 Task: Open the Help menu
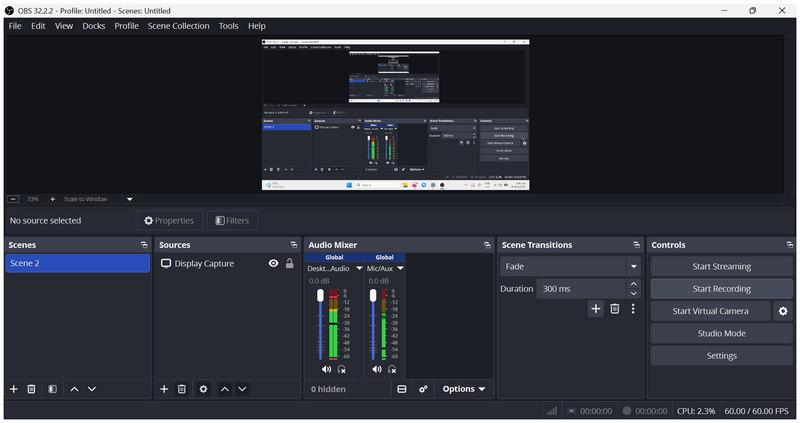click(257, 26)
